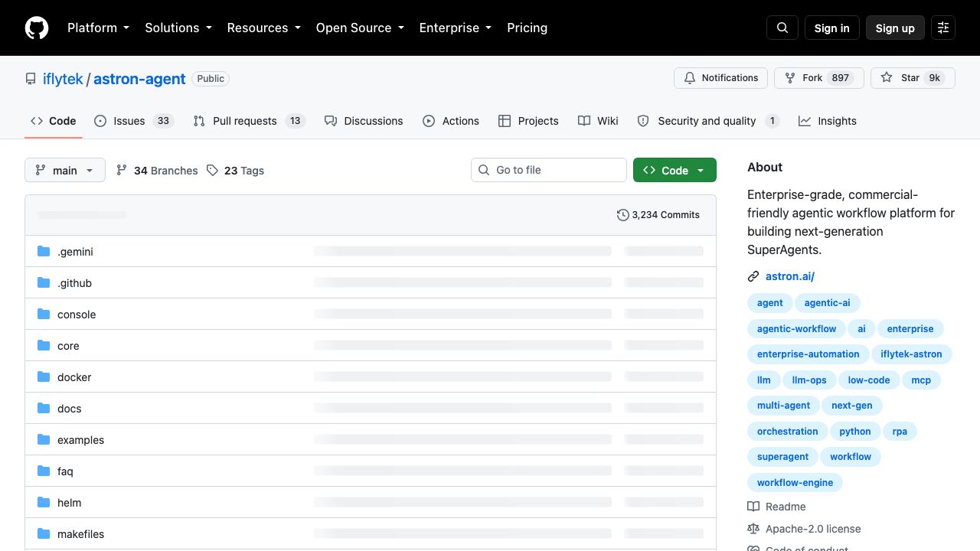Open the main branch selector dropdown
This screenshot has width=980, height=551.
pyautogui.click(x=65, y=170)
